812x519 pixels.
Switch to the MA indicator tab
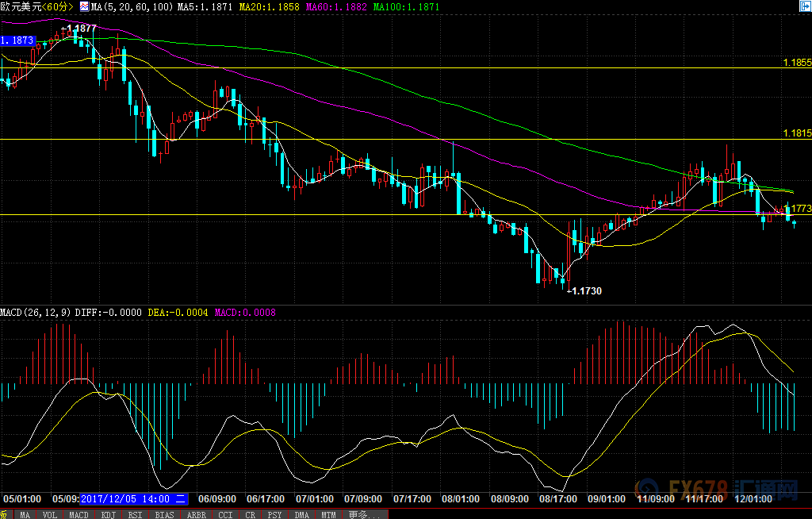coord(25,514)
